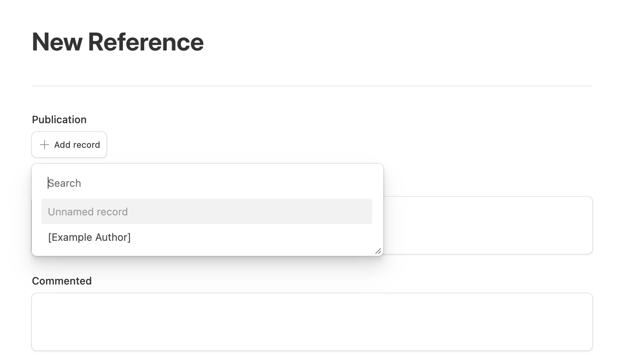Screen dimensions: 625x364
Task: Click the right end of Unnamed record row
Action: point(358,212)
